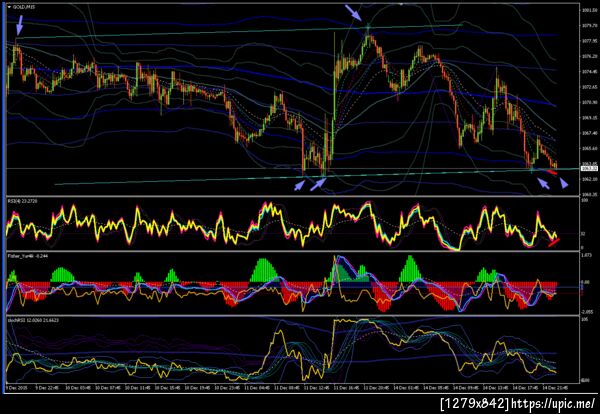This screenshot has width=600, height=414.
Task: Click the 1062.10 price level on the axis
Action: pyautogui.click(x=589, y=179)
